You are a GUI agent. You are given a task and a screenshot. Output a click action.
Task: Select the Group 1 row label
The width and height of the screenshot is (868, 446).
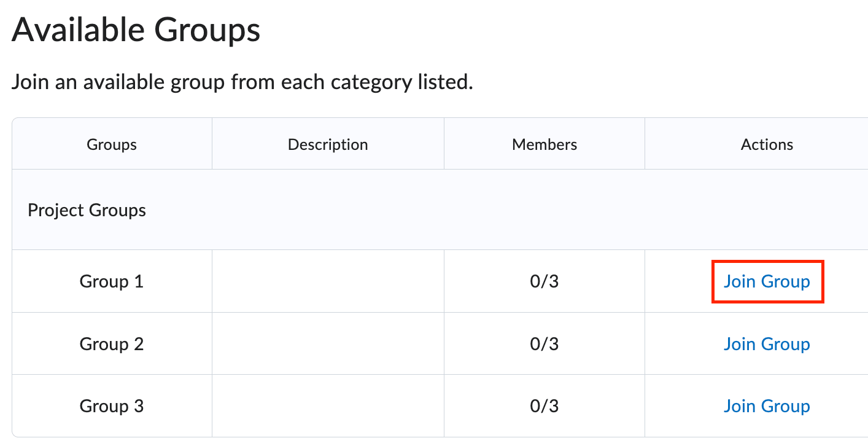(x=111, y=281)
